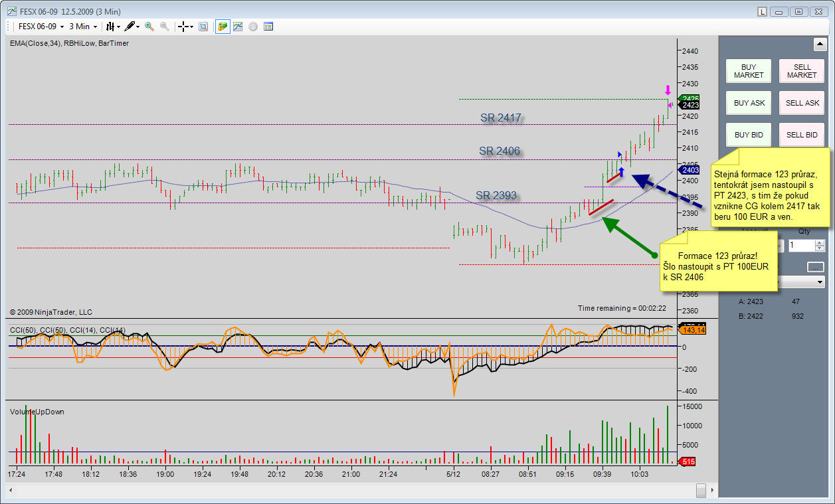This screenshot has width=835, height=504.
Task: Open the drawing tools pen dropdown
Action: (x=132, y=27)
